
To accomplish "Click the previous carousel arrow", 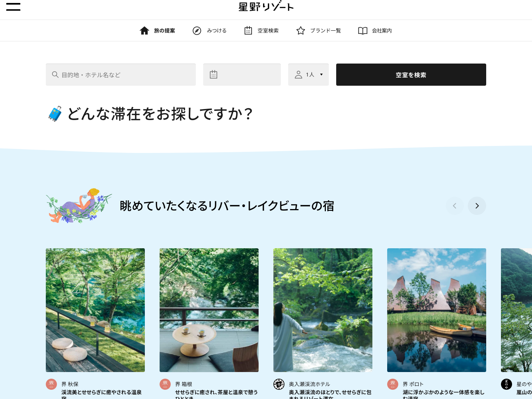I will click(x=455, y=206).
